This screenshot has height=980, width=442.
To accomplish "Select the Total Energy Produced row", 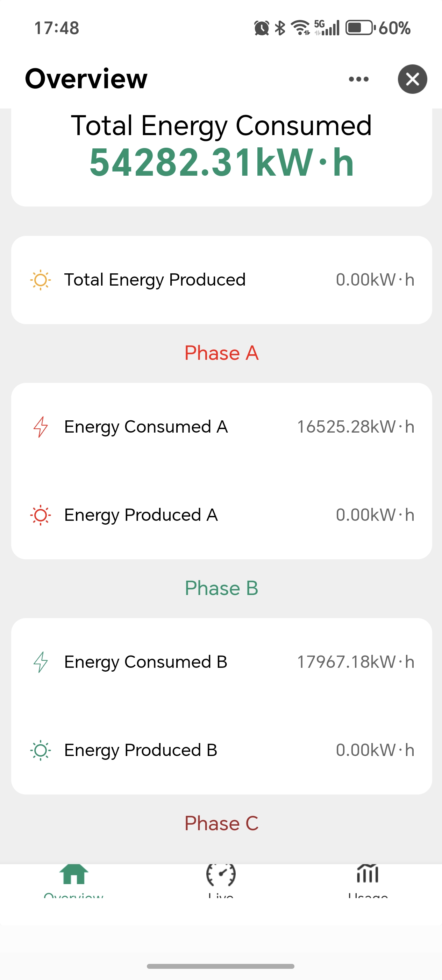I will [222, 280].
